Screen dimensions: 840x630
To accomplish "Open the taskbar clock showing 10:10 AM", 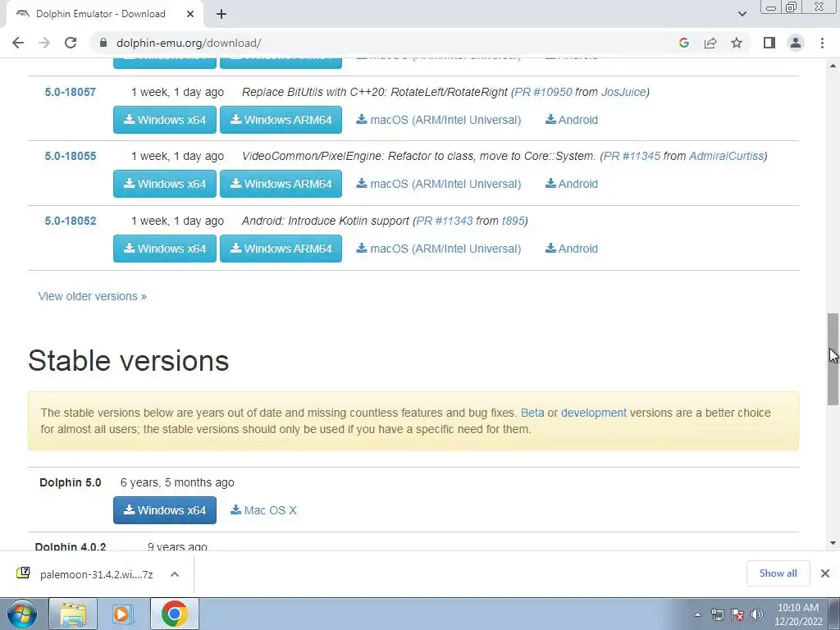I will click(x=798, y=614).
